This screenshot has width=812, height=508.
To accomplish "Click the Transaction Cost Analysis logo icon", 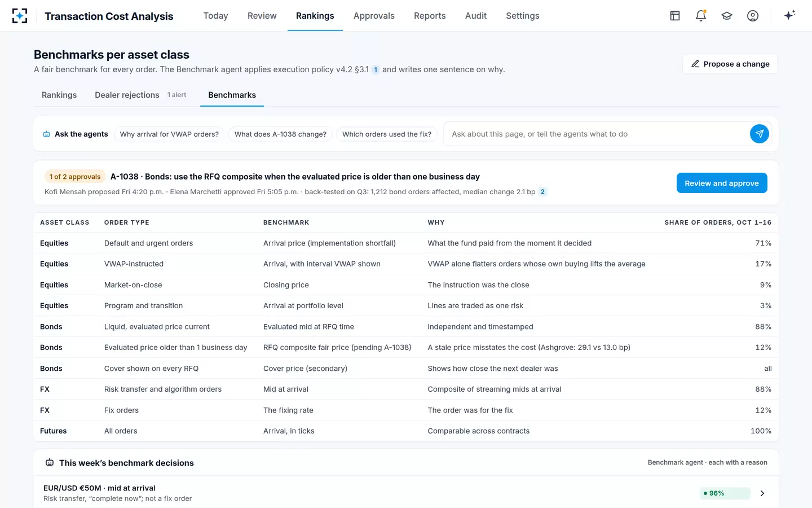I will [x=20, y=16].
